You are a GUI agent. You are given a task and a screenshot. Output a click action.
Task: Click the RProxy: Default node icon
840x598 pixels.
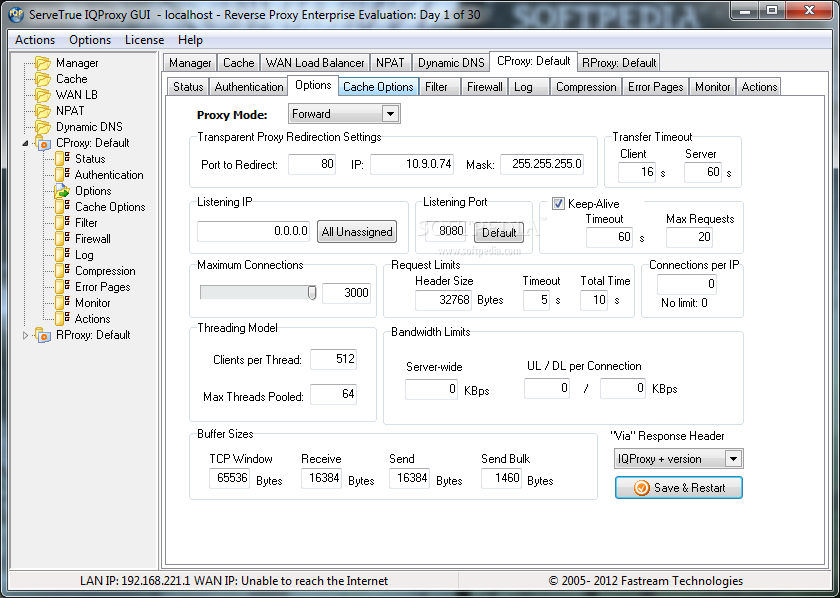click(43, 335)
